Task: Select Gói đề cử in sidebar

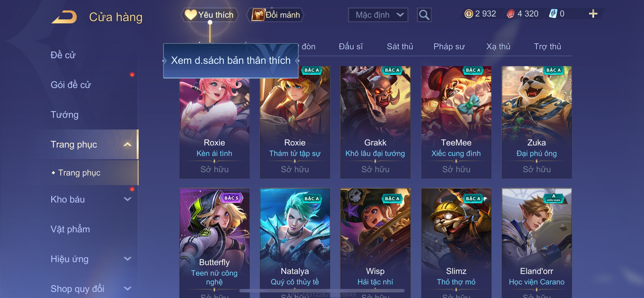Action: (x=71, y=85)
